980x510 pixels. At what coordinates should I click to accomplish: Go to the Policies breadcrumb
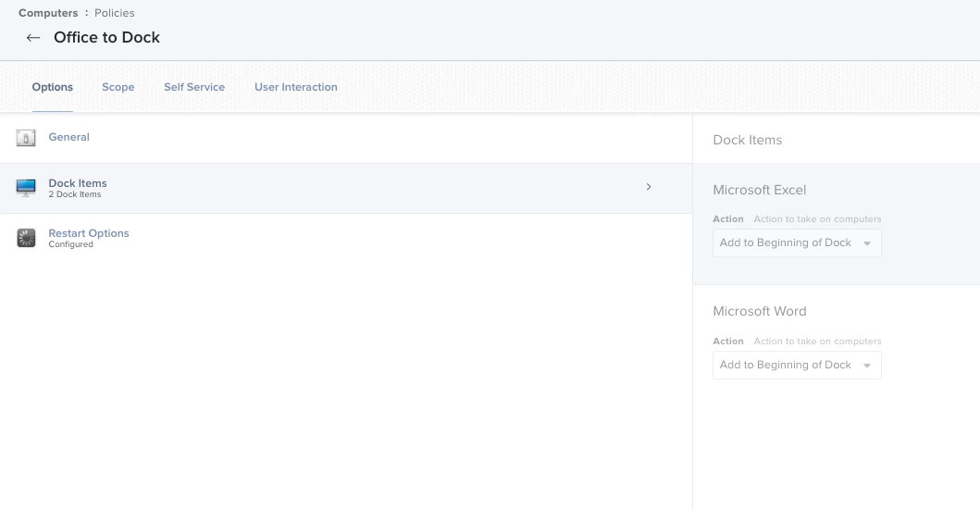tap(115, 13)
